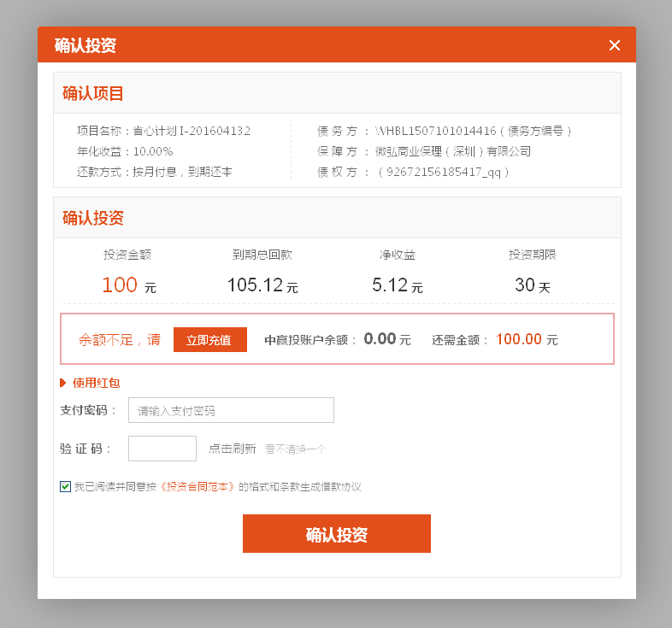This screenshot has height=628, width=672.
Task: Click the 确认项目 section heading
Action: click(93, 93)
